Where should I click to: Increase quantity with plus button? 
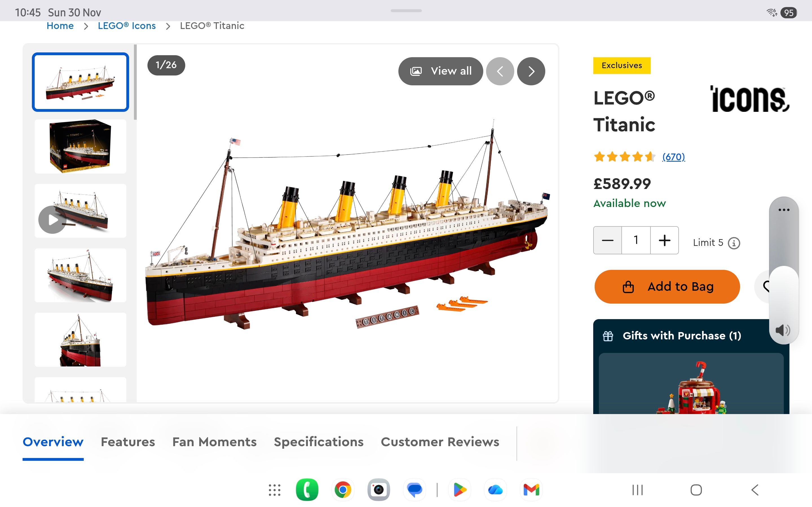(664, 241)
